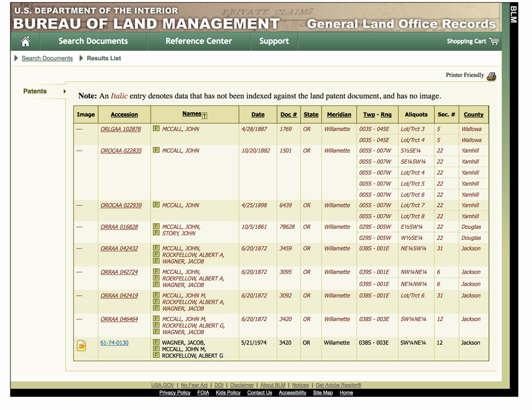532x410 pixels.
Task: Click patentee icon beside MCCALL, JOHN in ORRAA 016828 row
Action: tap(156, 226)
